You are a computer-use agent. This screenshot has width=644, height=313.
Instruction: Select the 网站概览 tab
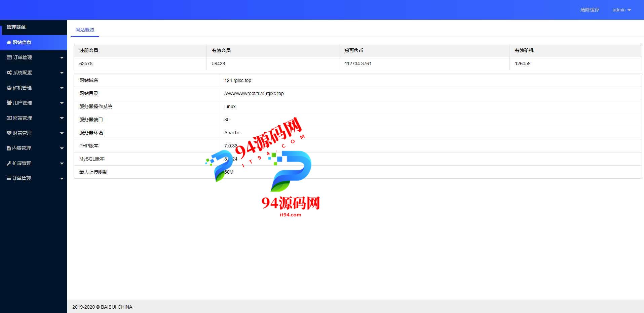click(x=85, y=30)
